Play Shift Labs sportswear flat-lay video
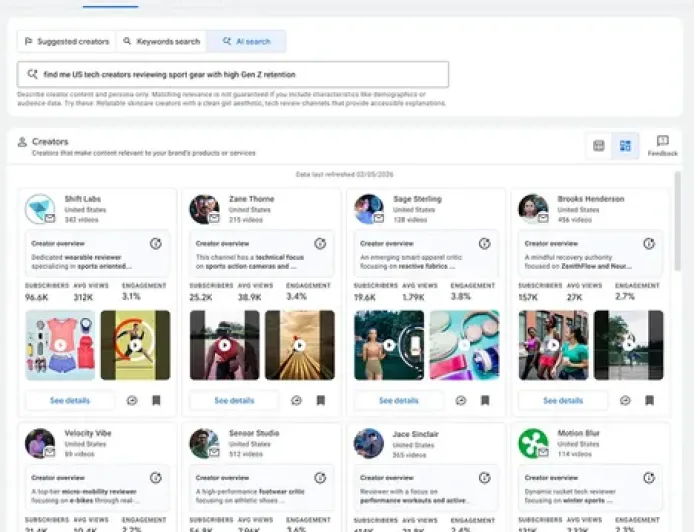The height and width of the screenshot is (532, 694). [x=60, y=345]
